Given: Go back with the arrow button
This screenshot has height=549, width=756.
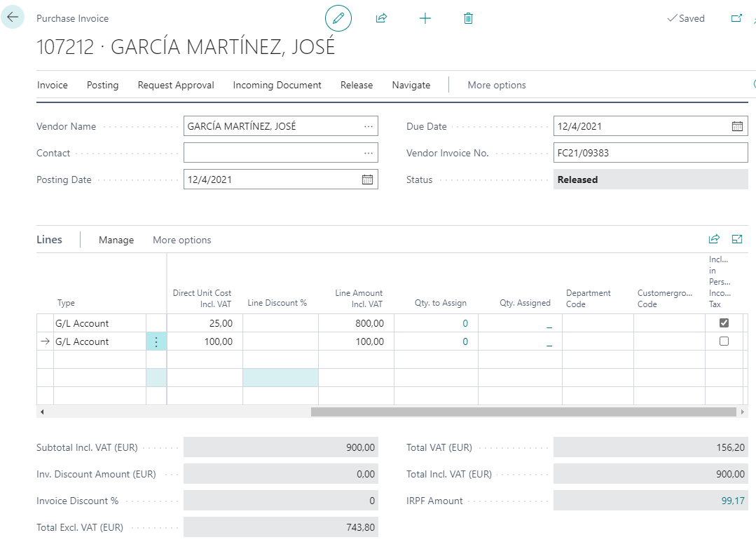Looking at the screenshot, I should (x=13, y=18).
